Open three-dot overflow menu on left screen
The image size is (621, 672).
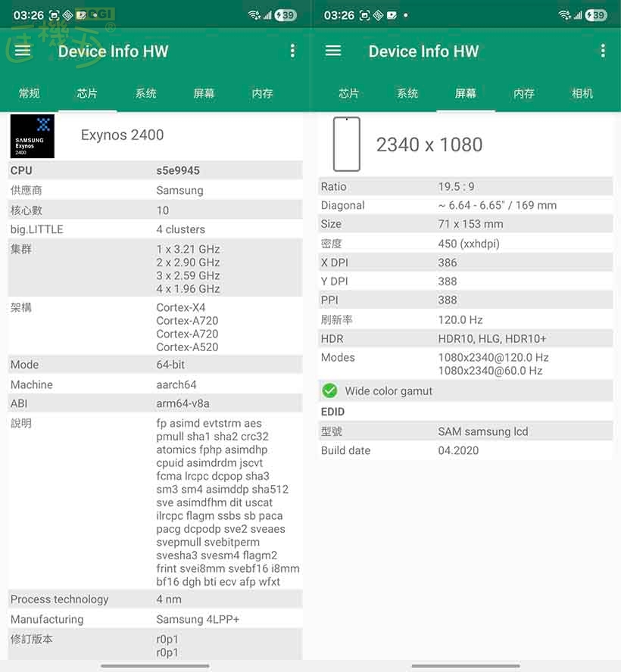click(x=292, y=51)
